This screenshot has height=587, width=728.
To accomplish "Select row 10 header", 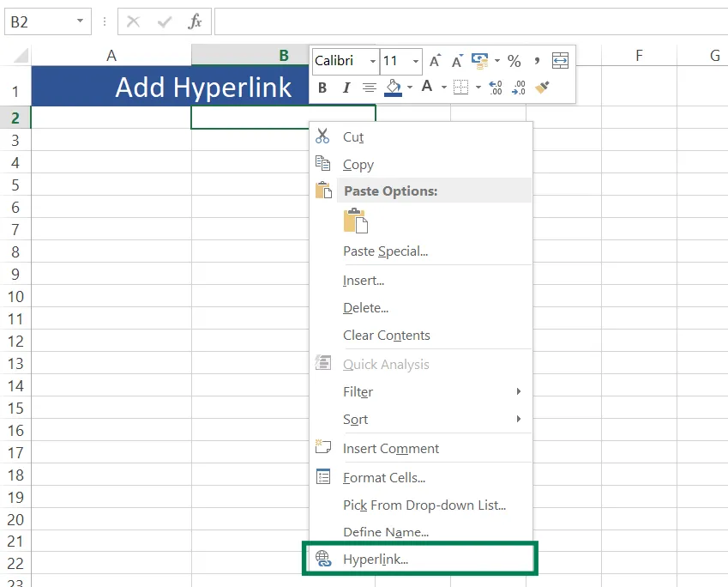I will click(15, 296).
